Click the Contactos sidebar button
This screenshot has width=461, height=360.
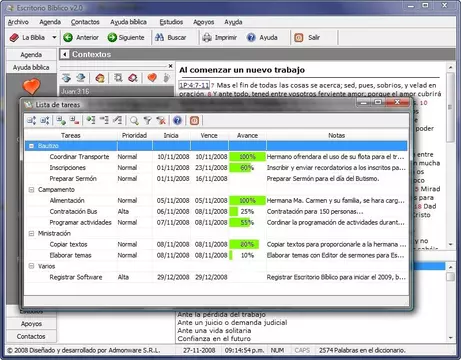(x=31, y=336)
